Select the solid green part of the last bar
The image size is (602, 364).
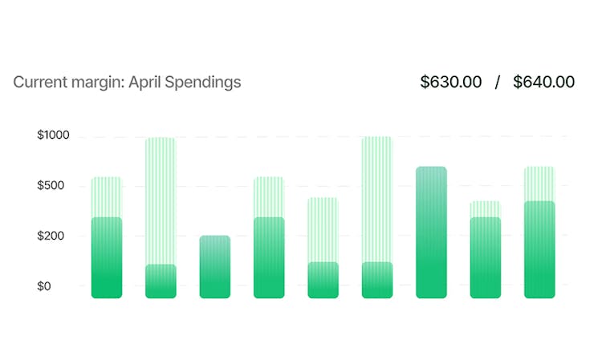click(x=539, y=249)
